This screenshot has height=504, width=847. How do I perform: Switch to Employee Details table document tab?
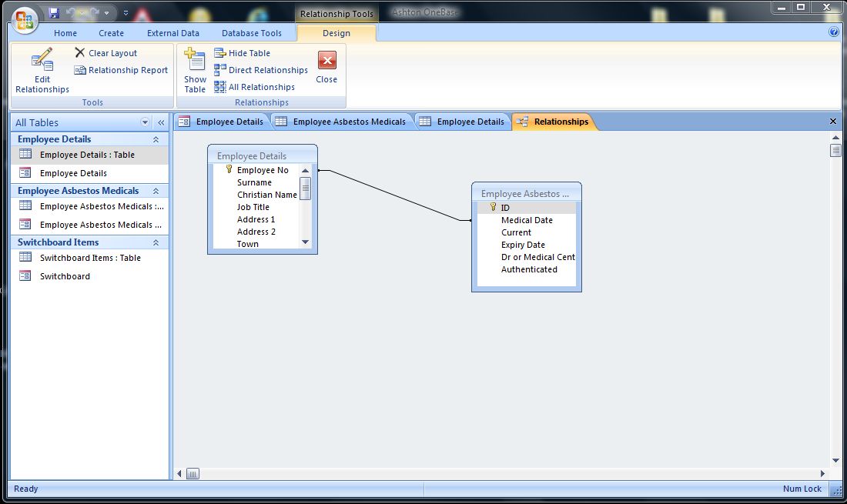(x=463, y=122)
